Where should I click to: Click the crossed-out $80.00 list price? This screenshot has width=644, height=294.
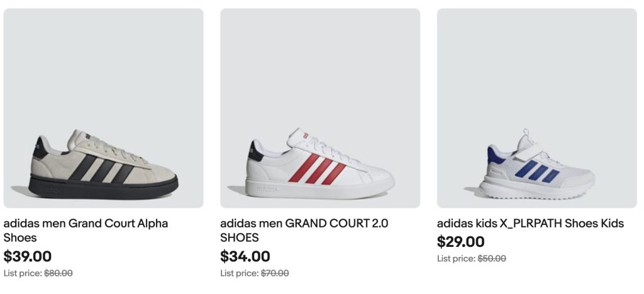click(x=58, y=273)
